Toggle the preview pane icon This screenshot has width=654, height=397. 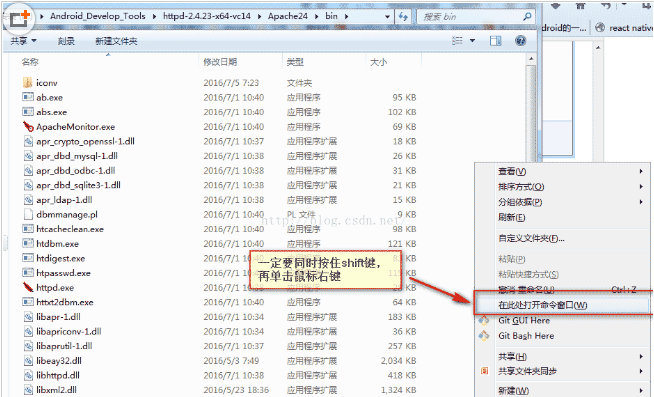point(496,40)
